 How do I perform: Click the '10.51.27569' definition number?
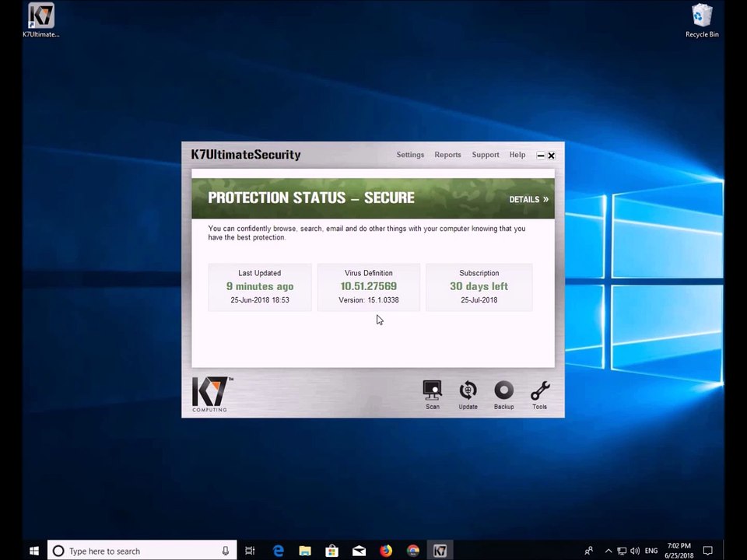pyautogui.click(x=369, y=286)
